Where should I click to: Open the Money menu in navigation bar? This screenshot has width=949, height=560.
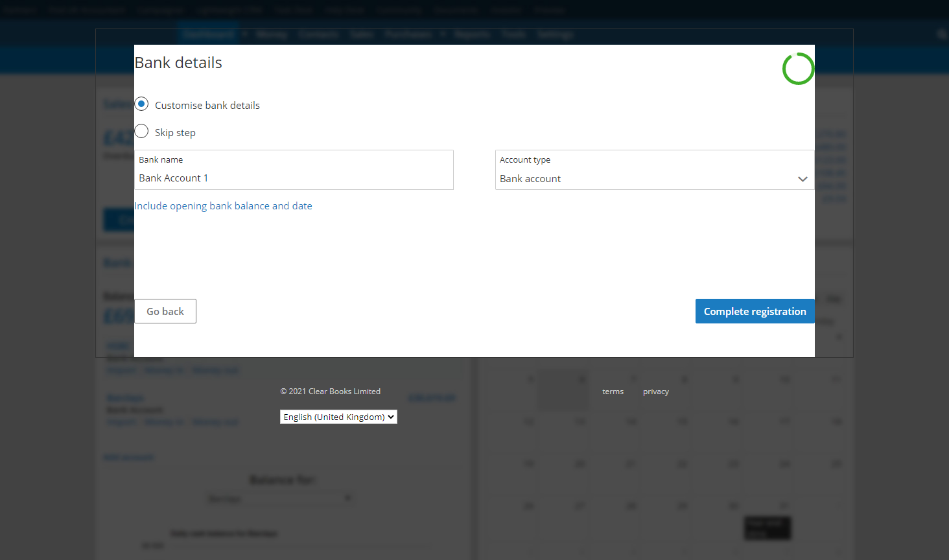click(x=271, y=34)
